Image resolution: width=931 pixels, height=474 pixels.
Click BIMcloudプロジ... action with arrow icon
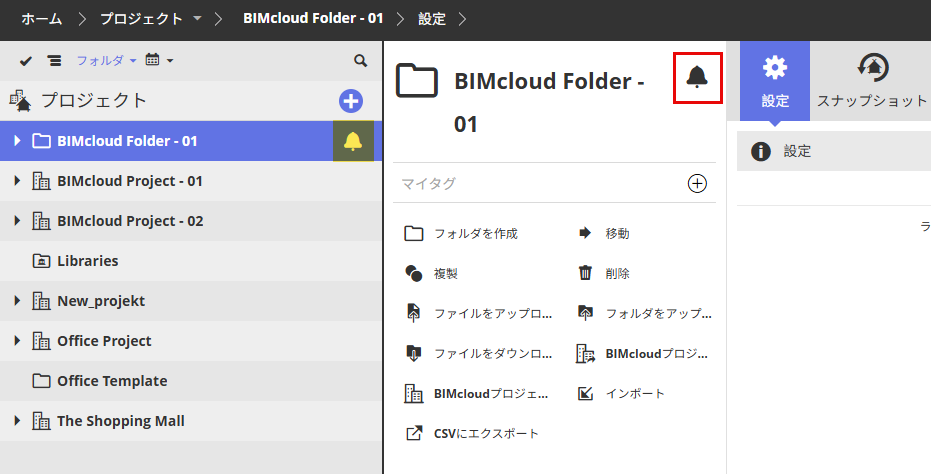[642, 353]
